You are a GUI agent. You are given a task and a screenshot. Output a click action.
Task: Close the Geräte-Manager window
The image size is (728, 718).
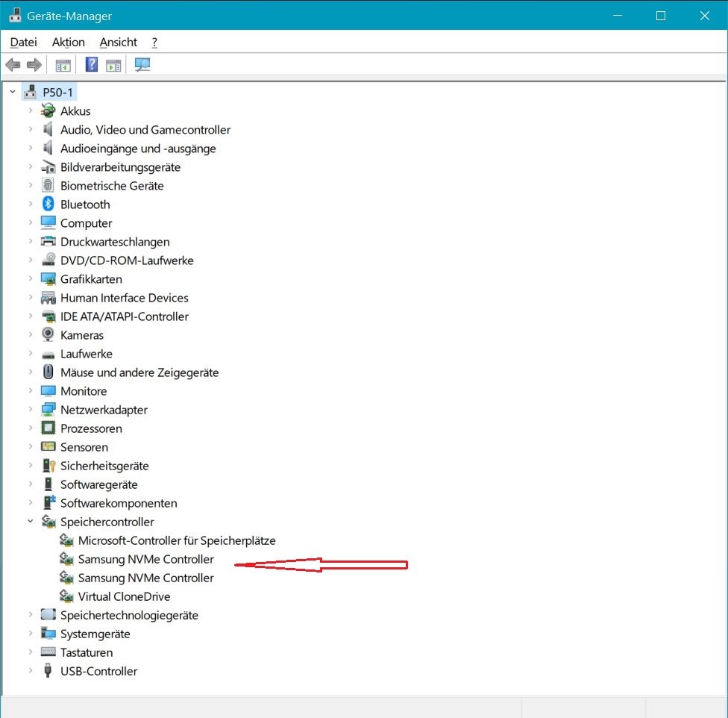click(704, 16)
